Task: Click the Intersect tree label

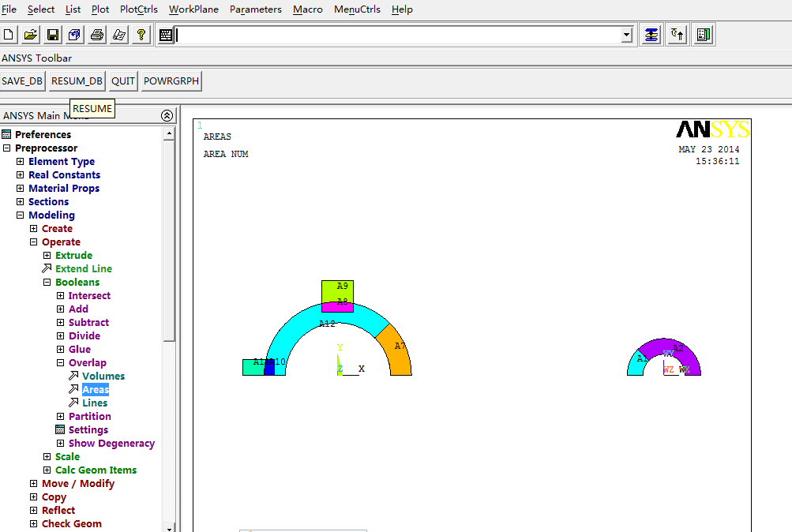Action: [x=89, y=296]
